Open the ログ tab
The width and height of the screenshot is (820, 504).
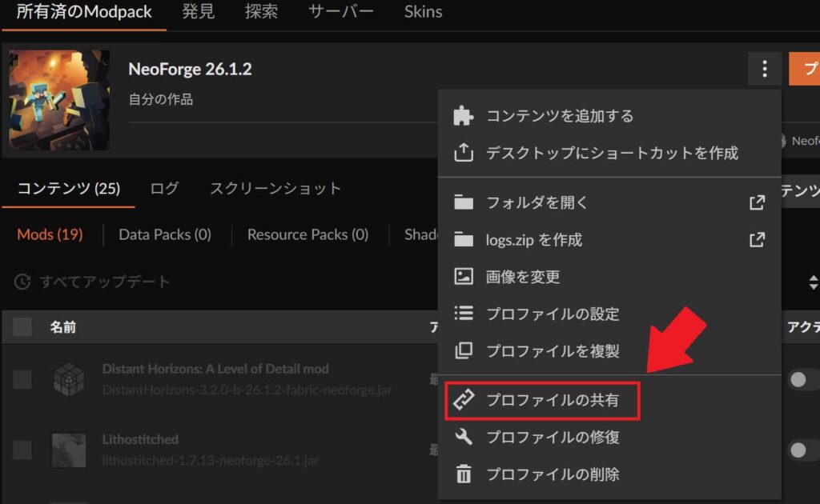tap(165, 188)
